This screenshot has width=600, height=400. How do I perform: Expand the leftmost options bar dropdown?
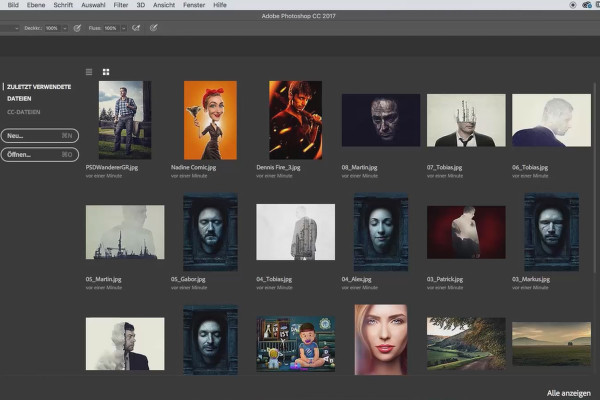16,28
